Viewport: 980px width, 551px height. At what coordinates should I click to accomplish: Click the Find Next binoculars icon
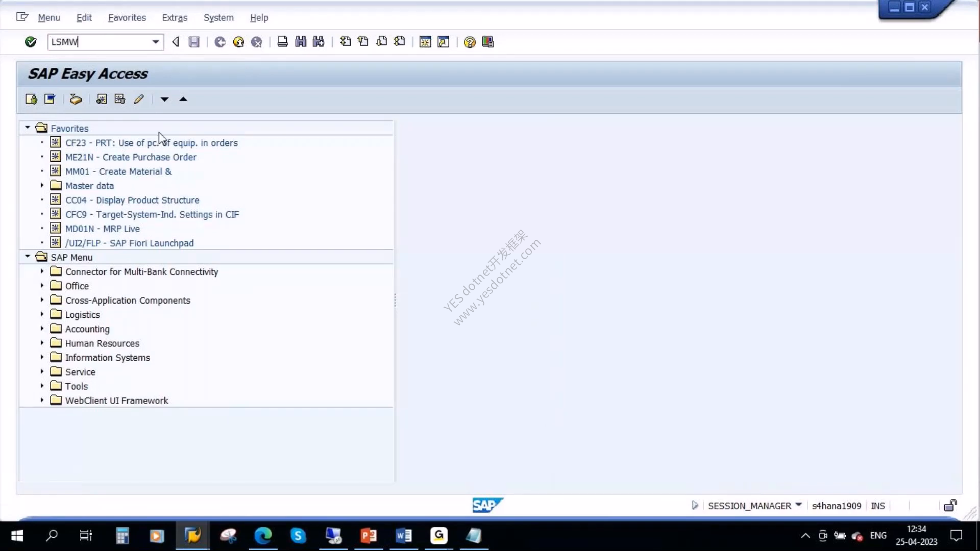[x=318, y=42]
